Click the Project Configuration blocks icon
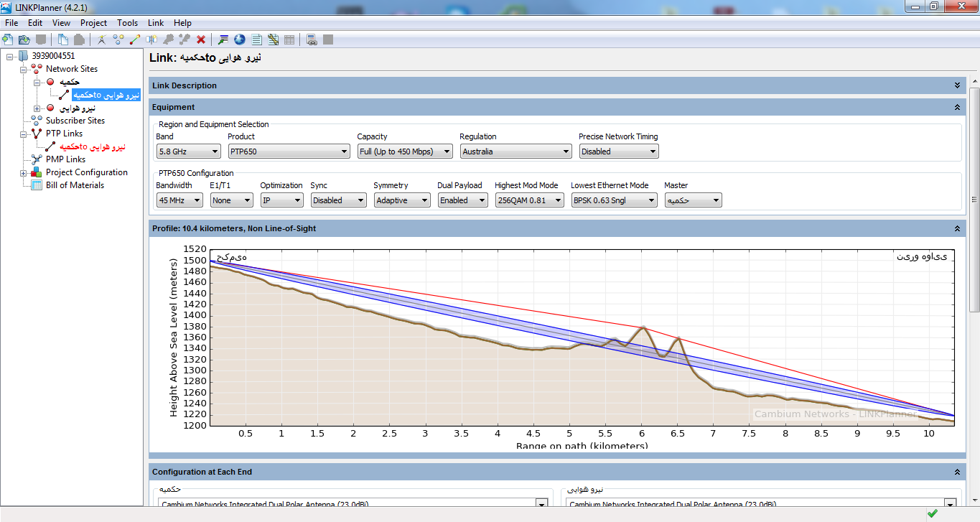 [37, 172]
